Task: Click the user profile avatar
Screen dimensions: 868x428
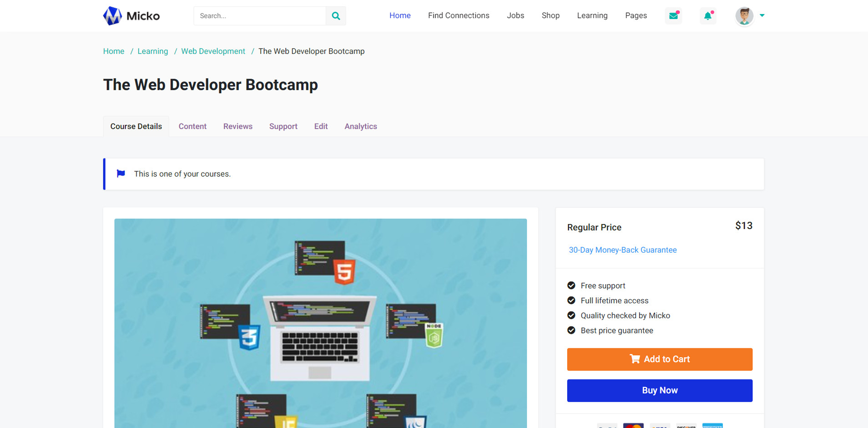Action: tap(744, 16)
